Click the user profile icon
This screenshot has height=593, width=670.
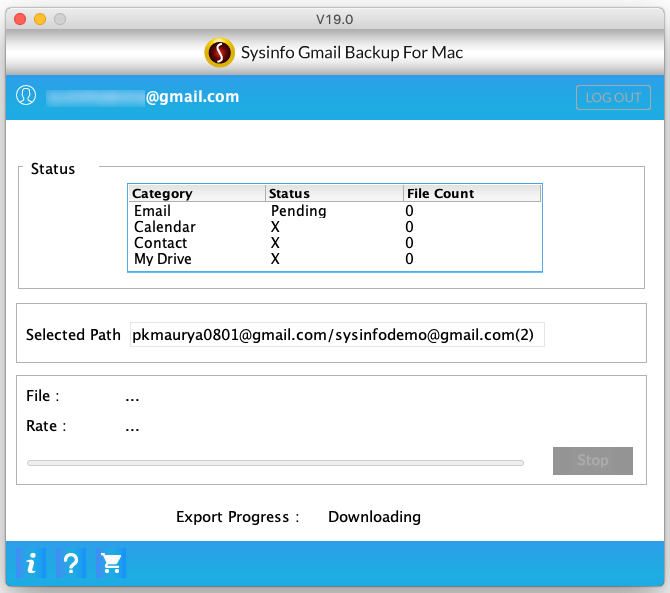coord(26,95)
